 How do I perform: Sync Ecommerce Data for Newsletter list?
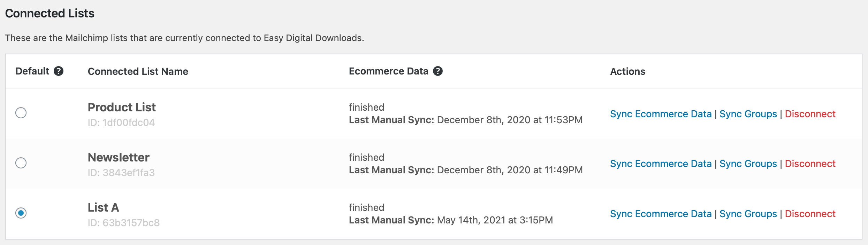[x=661, y=164]
